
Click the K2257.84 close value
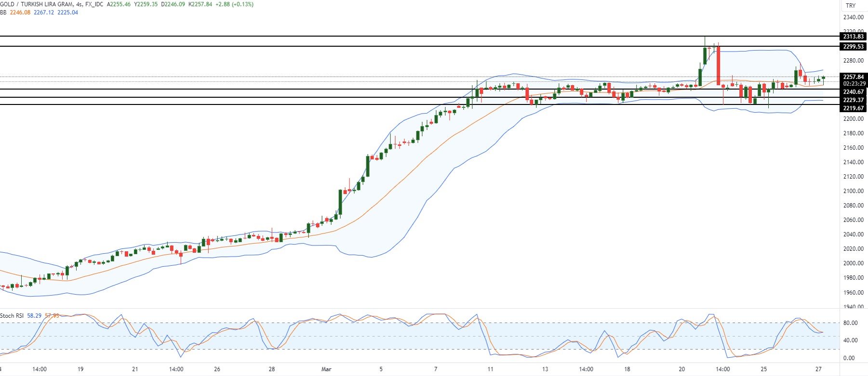pyautogui.click(x=200, y=4)
